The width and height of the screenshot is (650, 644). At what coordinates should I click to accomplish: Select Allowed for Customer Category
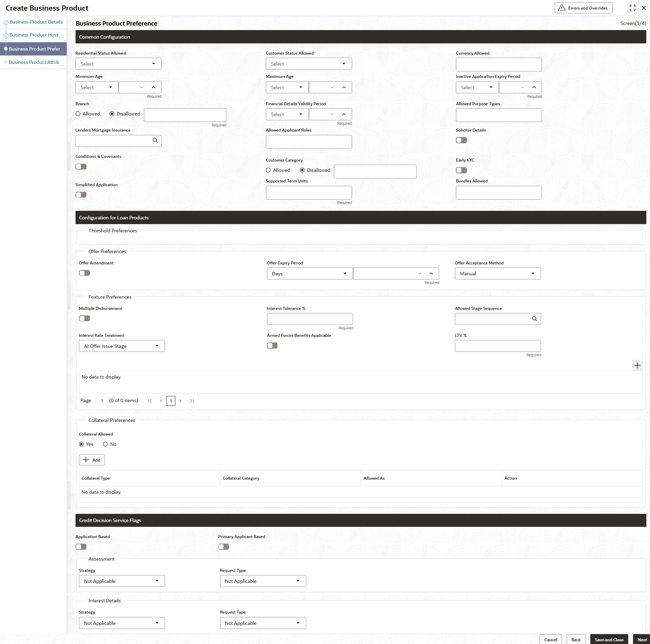[x=268, y=170]
